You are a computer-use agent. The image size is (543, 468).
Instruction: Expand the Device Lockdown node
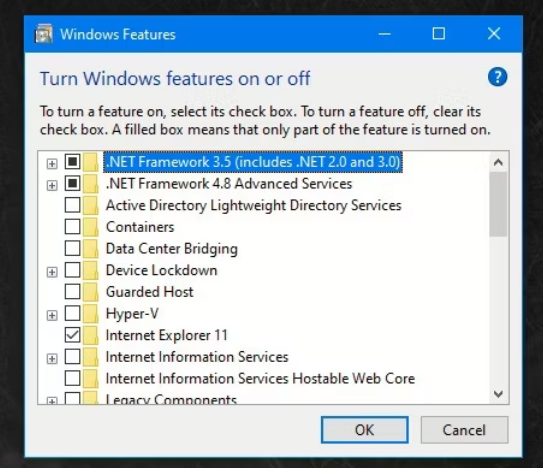52,272
